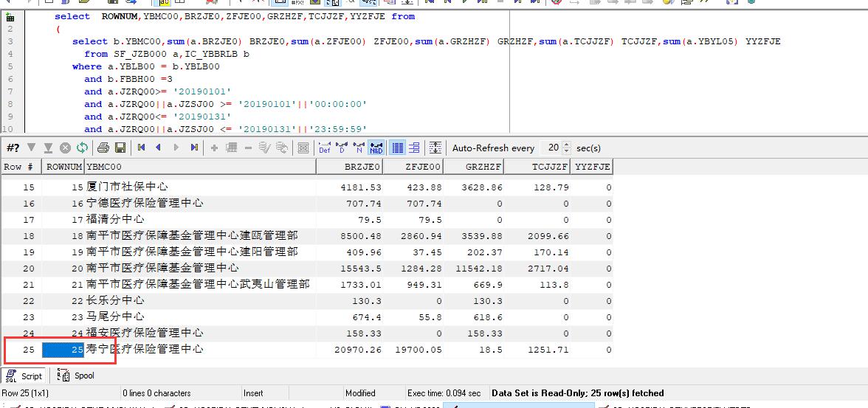Image resolution: width=868 pixels, height=408 pixels.
Task: Click the filter funnel icon in grid toolbar
Action: coord(31,148)
